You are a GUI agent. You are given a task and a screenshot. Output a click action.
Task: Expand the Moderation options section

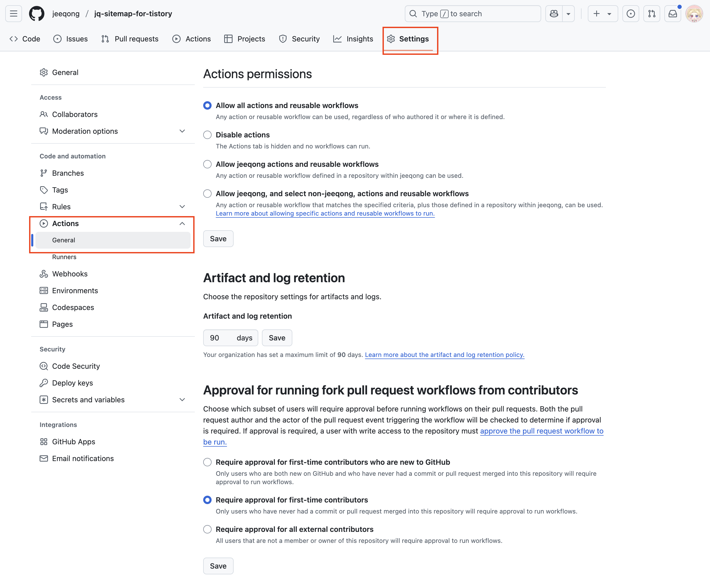182,131
